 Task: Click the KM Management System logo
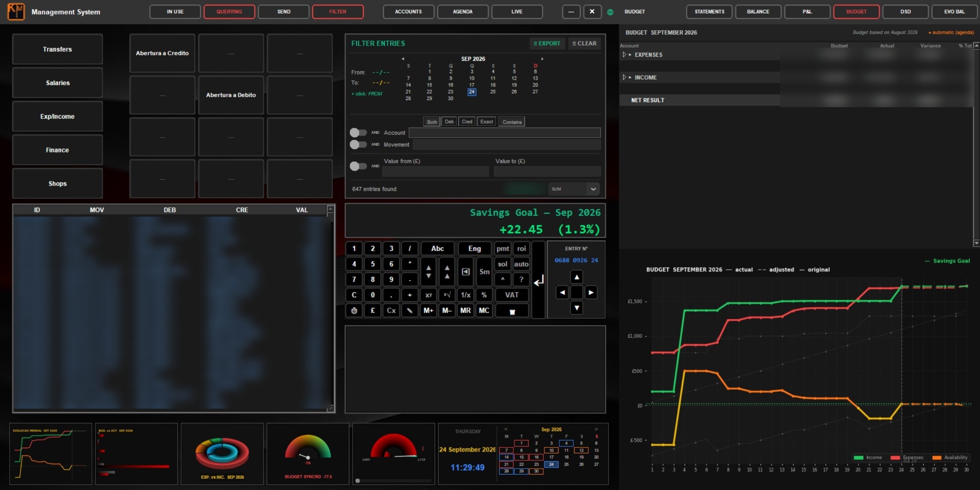point(16,11)
